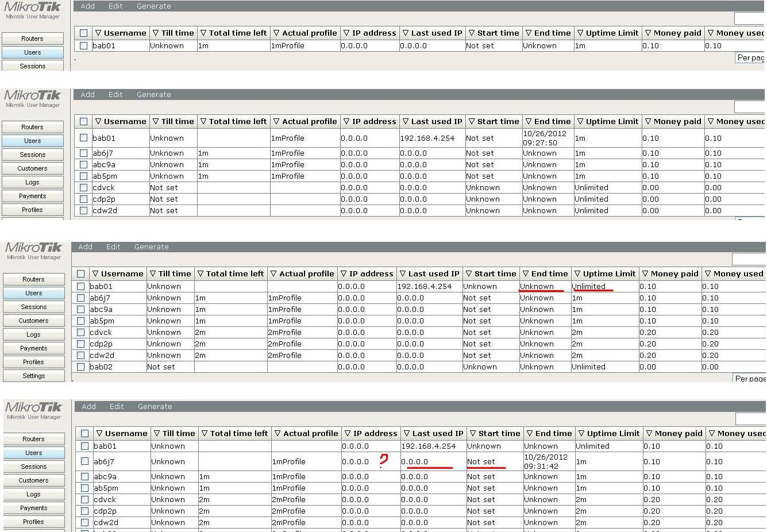Click the sort triangle beside Total time left, bottom panel
This screenshot has height=532, width=767.
[204, 433]
